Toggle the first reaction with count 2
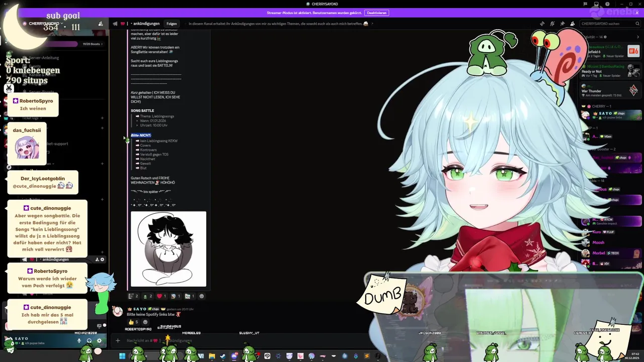The height and width of the screenshot is (362, 644). click(133, 296)
